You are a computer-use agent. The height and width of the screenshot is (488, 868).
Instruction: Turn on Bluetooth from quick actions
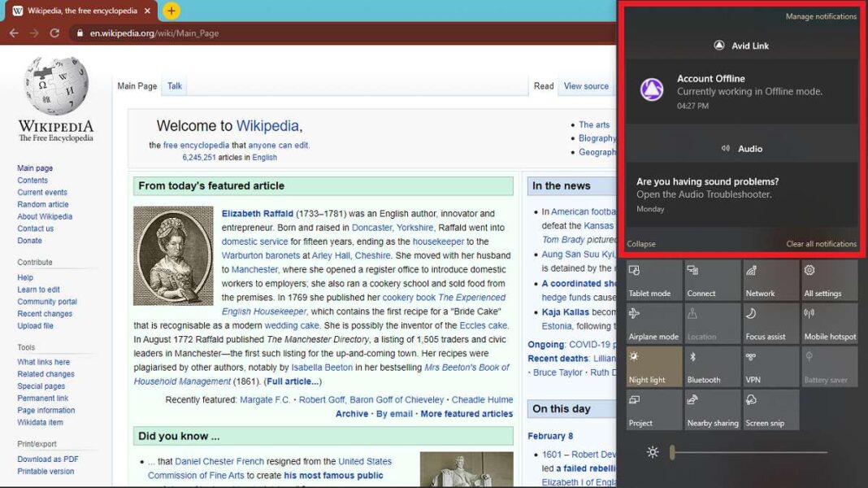pyautogui.click(x=713, y=366)
